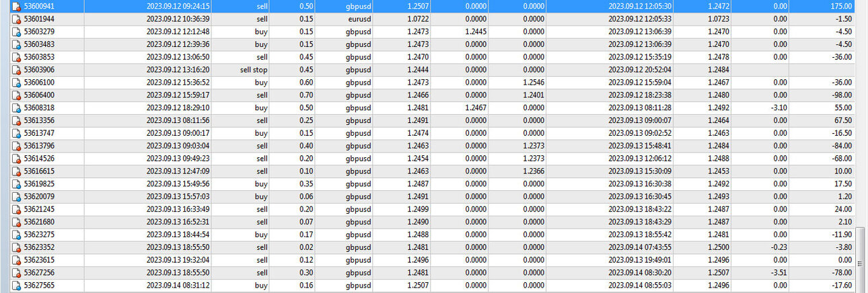Click the icon next to order 53614526
Viewport: 868px width, 293px height.
coord(16,159)
